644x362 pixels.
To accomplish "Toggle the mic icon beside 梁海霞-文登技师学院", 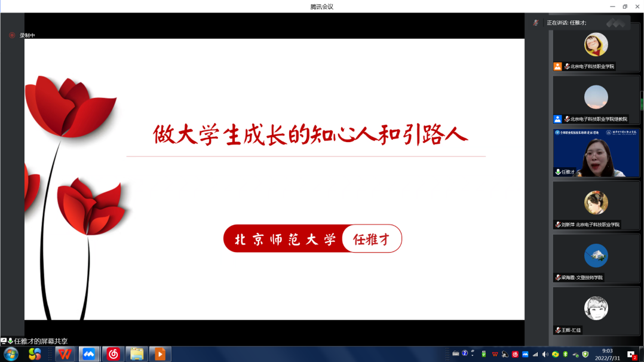I will click(x=558, y=277).
